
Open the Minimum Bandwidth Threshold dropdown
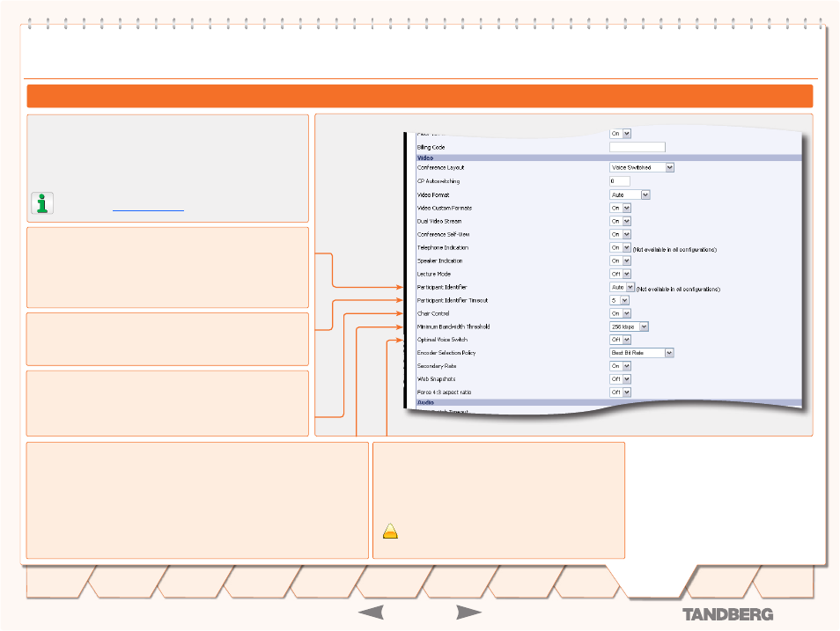(x=630, y=327)
